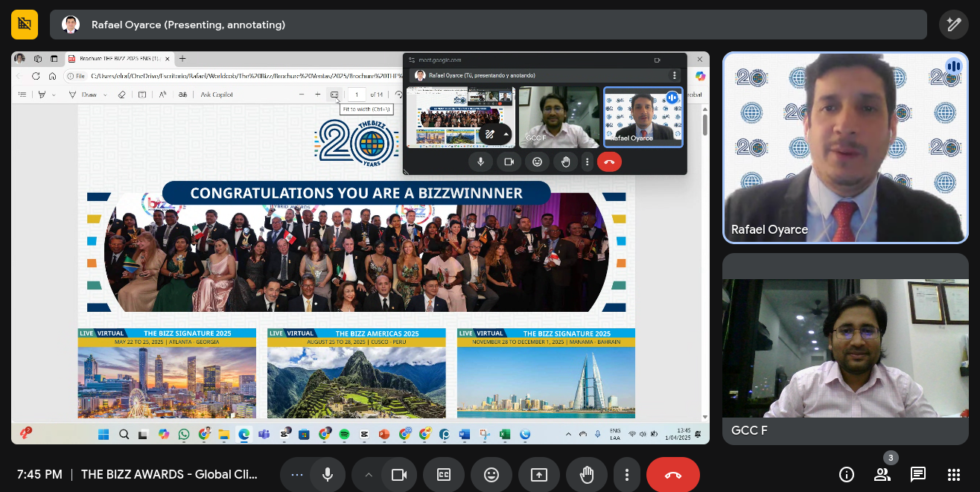Open reactions in the small floating Meet window
Screen dimensions: 980x492
[x=537, y=162]
